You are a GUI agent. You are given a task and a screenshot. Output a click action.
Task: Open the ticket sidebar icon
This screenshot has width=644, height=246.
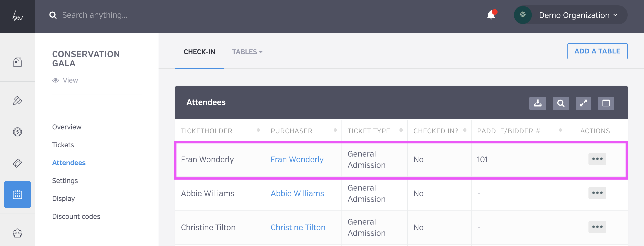(17, 163)
